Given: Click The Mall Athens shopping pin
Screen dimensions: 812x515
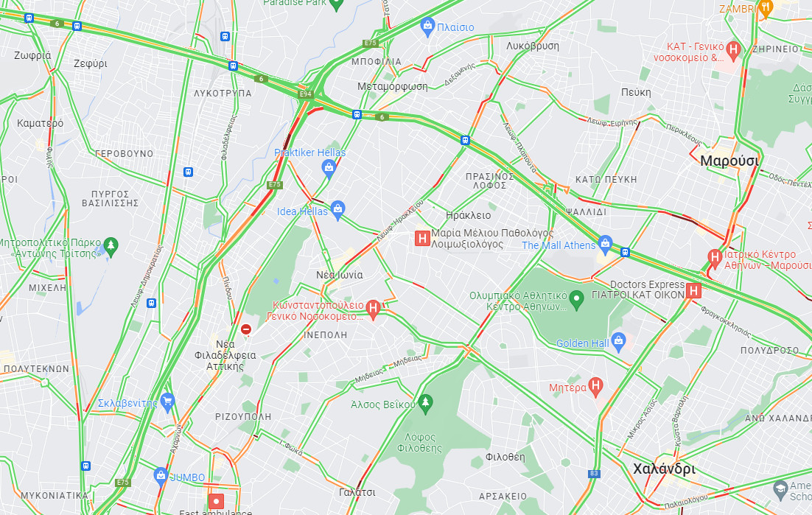Looking at the screenshot, I should pyautogui.click(x=605, y=244).
